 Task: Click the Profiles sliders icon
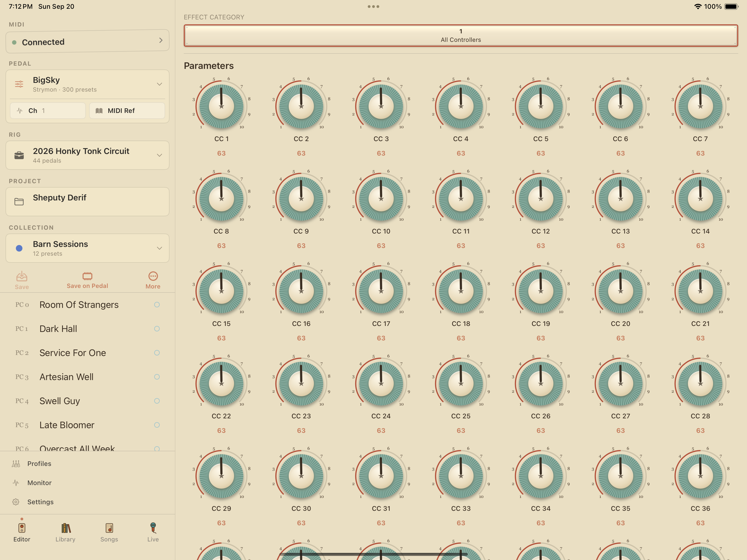click(16, 464)
